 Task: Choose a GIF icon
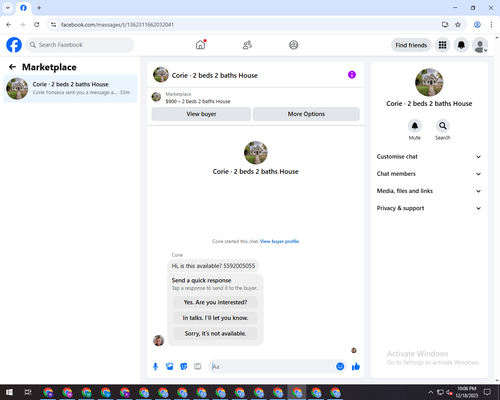[198, 367]
